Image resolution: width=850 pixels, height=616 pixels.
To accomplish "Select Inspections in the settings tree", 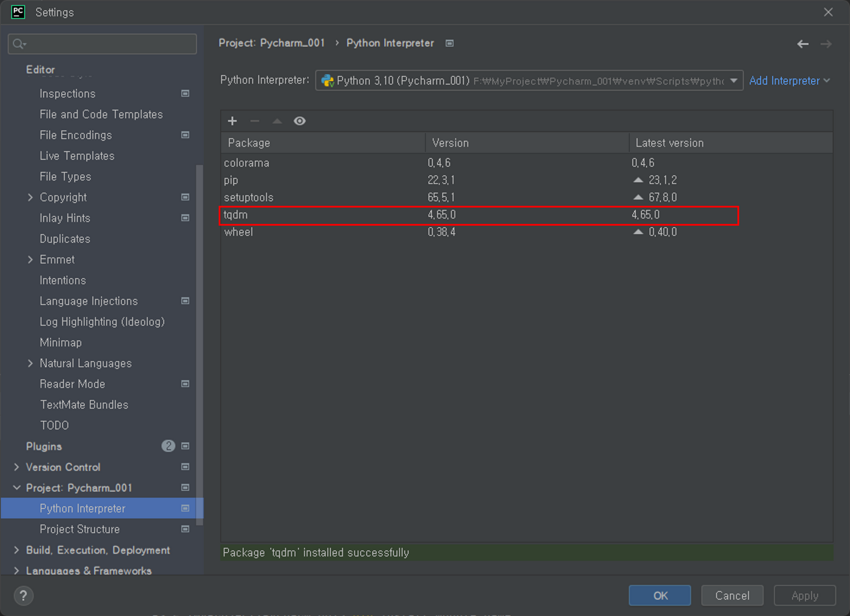I will (x=68, y=94).
